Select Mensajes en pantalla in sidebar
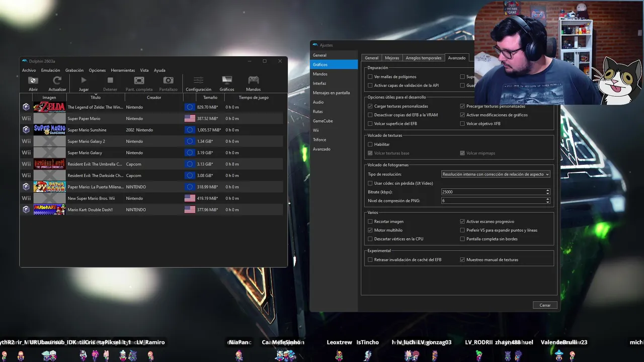 pyautogui.click(x=334, y=93)
